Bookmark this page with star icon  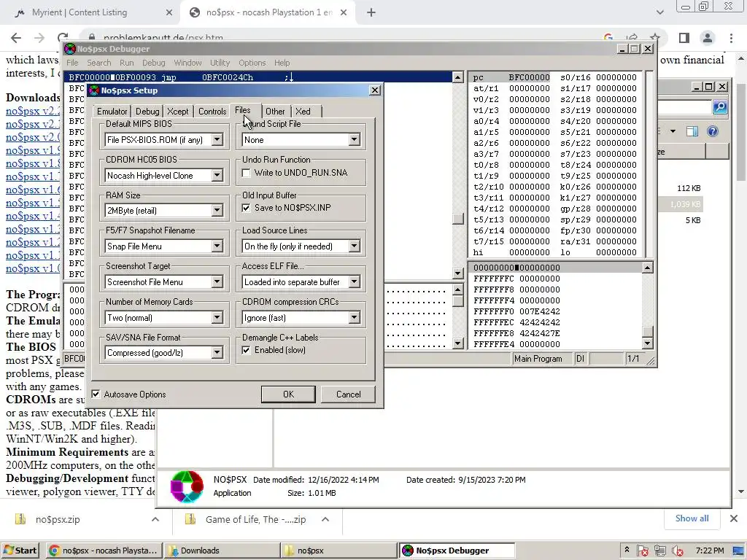655,38
